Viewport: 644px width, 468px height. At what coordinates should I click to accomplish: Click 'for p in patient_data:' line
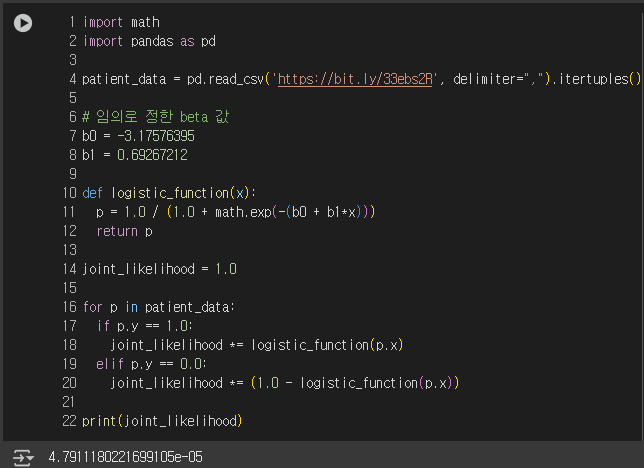(x=159, y=307)
